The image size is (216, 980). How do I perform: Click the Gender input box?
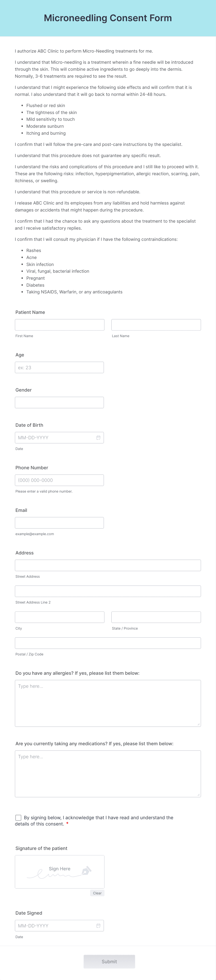click(59, 402)
